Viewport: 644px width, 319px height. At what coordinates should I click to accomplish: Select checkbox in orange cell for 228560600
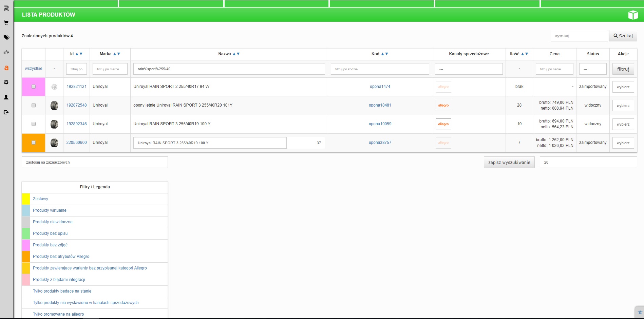click(34, 143)
